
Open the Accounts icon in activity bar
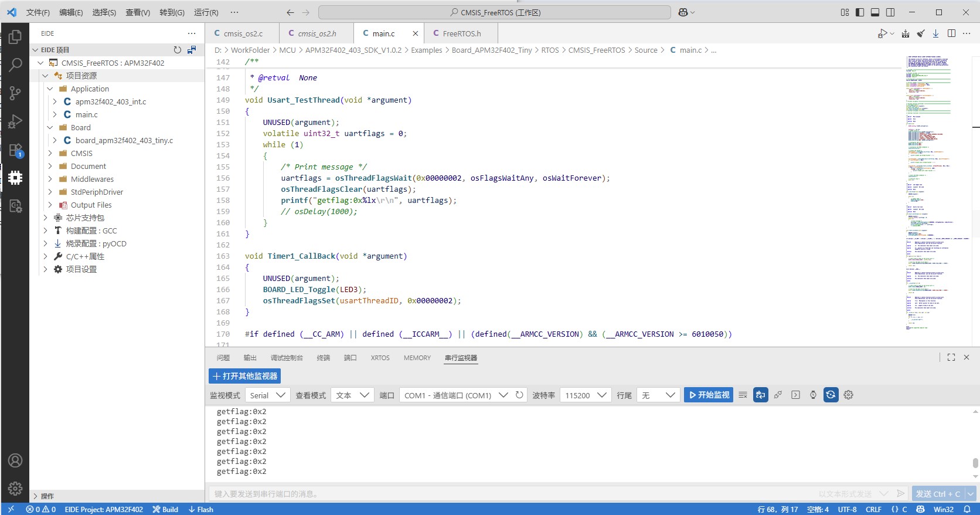click(15, 460)
